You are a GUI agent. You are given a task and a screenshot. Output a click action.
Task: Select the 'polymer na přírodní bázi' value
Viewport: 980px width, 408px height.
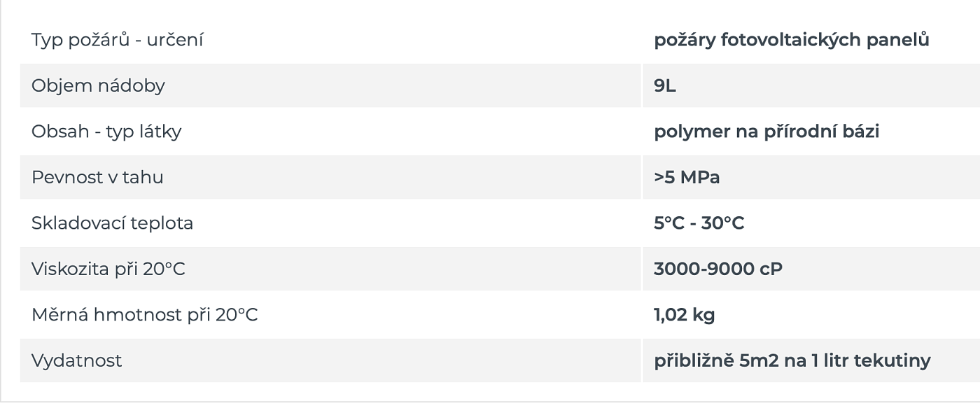point(766,132)
